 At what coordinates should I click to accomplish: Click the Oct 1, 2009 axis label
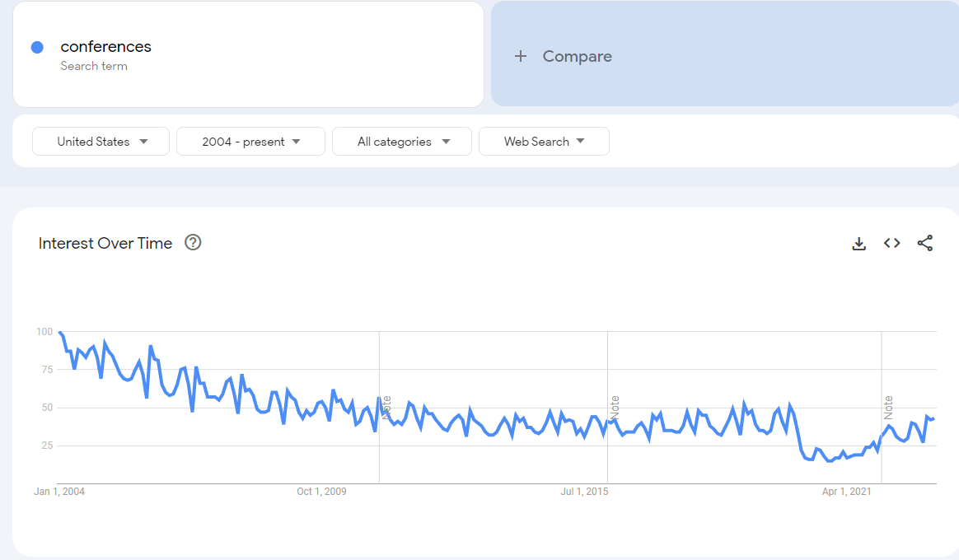click(321, 492)
